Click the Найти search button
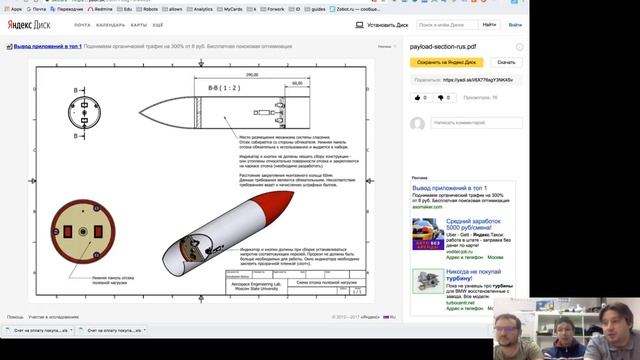This screenshot has height=360, width=640. pyautogui.click(x=489, y=25)
